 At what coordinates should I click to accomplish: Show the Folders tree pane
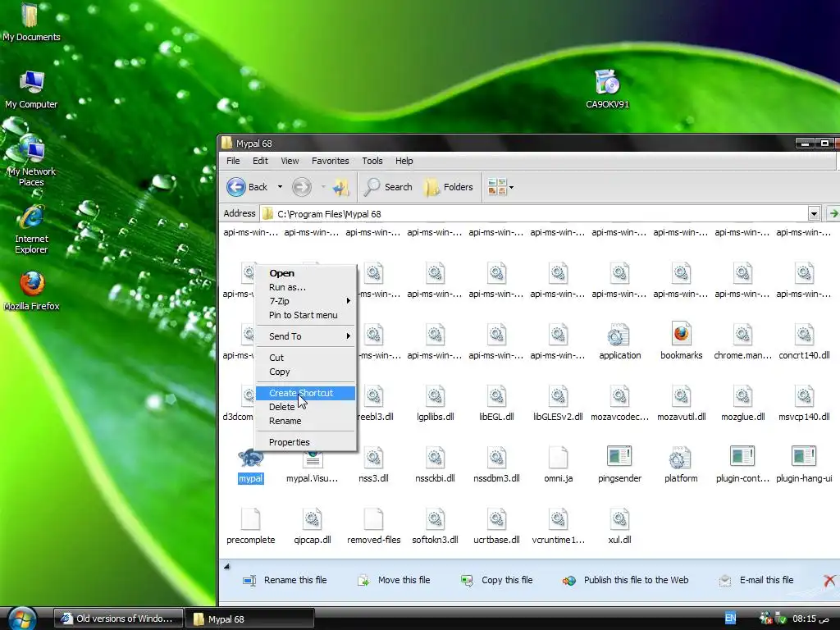(x=449, y=187)
